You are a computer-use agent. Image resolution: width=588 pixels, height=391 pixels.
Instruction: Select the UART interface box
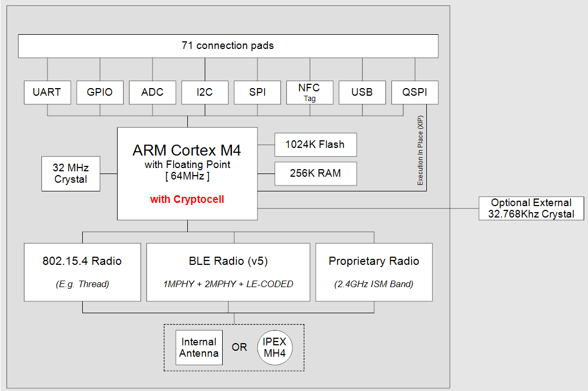coord(47,92)
